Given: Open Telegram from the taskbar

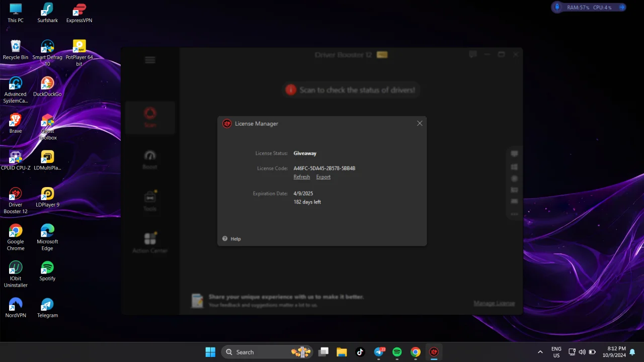Looking at the screenshot, I should [x=379, y=352].
